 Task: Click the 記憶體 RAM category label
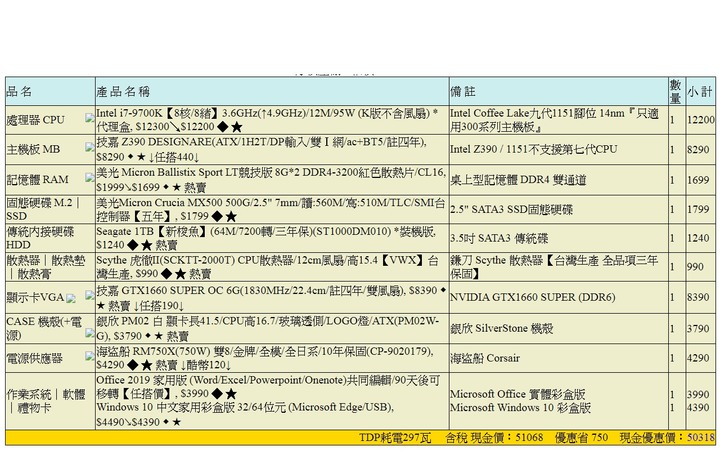click(38, 179)
